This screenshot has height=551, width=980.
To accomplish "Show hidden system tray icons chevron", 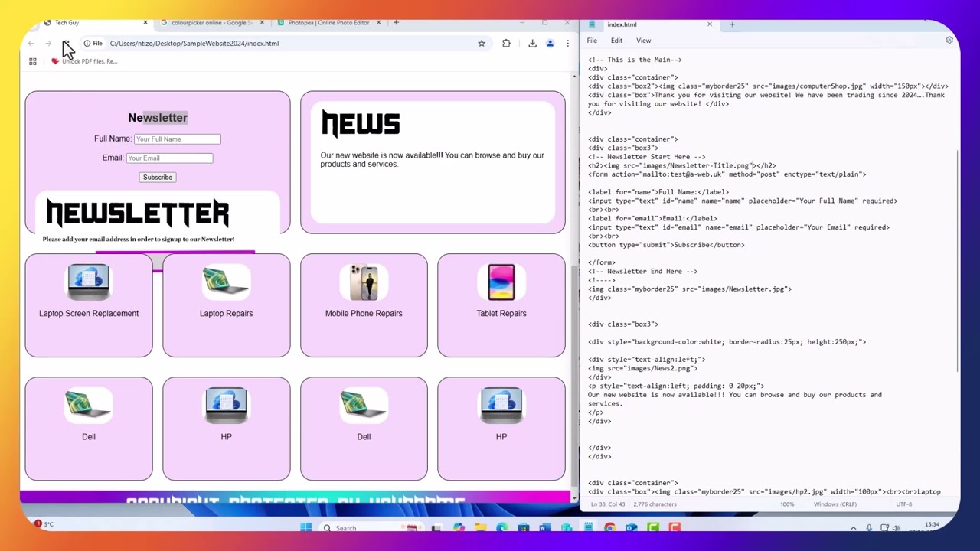I will point(853,528).
